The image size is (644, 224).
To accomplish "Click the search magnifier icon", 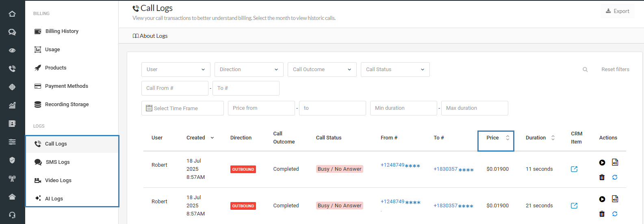I will coord(585,70).
